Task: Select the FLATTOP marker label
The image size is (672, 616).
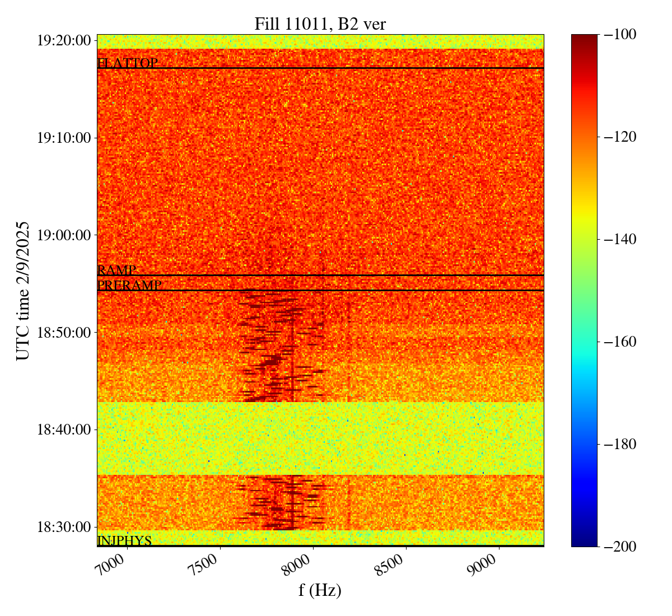Action: [127, 63]
